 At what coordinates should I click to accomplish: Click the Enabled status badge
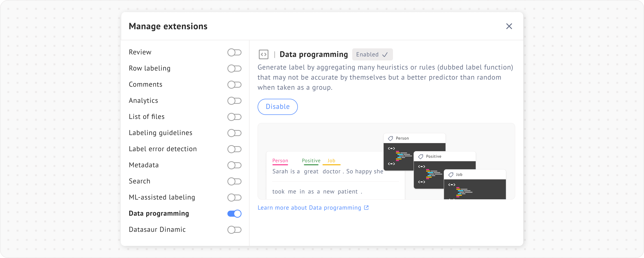pyautogui.click(x=372, y=54)
